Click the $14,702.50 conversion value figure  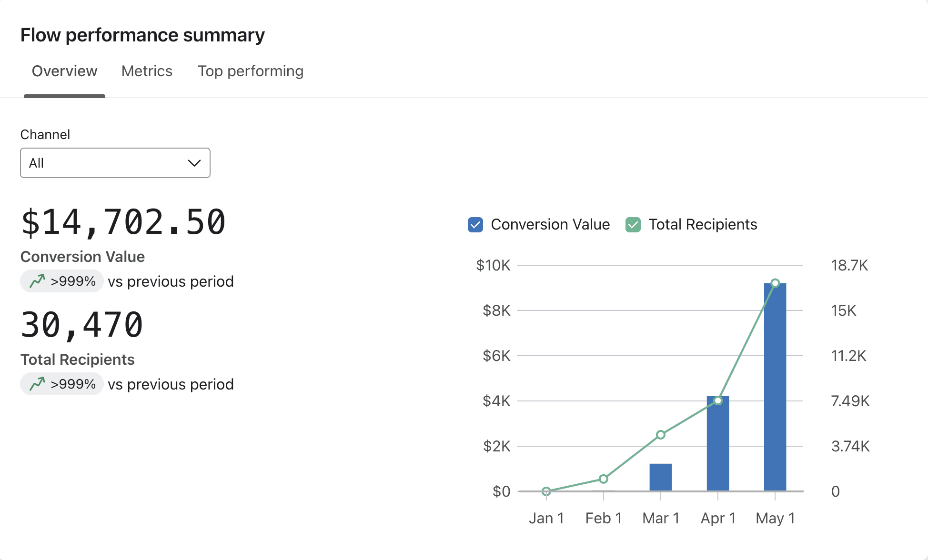coord(123,222)
